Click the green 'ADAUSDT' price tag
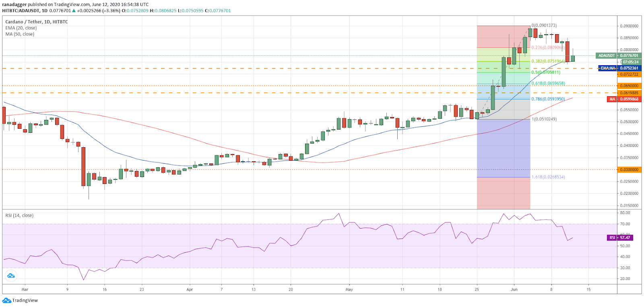The height and width of the screenshot is (307, 644). [607, 56]
